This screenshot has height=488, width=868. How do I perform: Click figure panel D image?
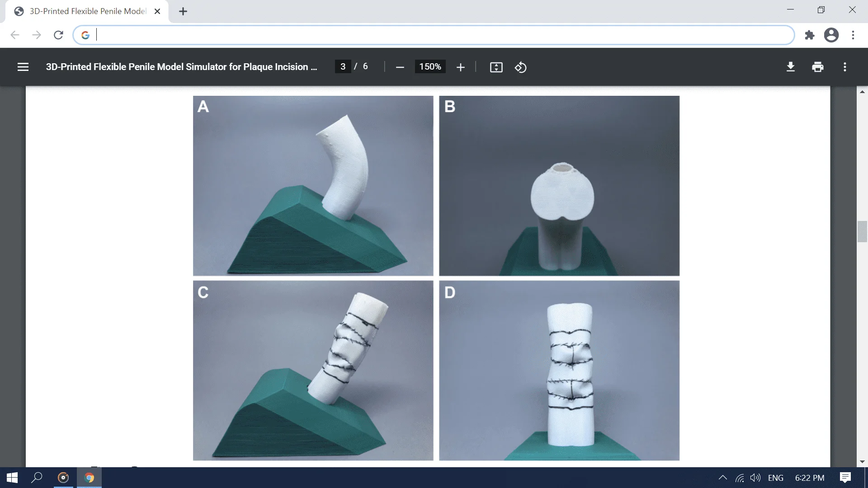point(559,371)
